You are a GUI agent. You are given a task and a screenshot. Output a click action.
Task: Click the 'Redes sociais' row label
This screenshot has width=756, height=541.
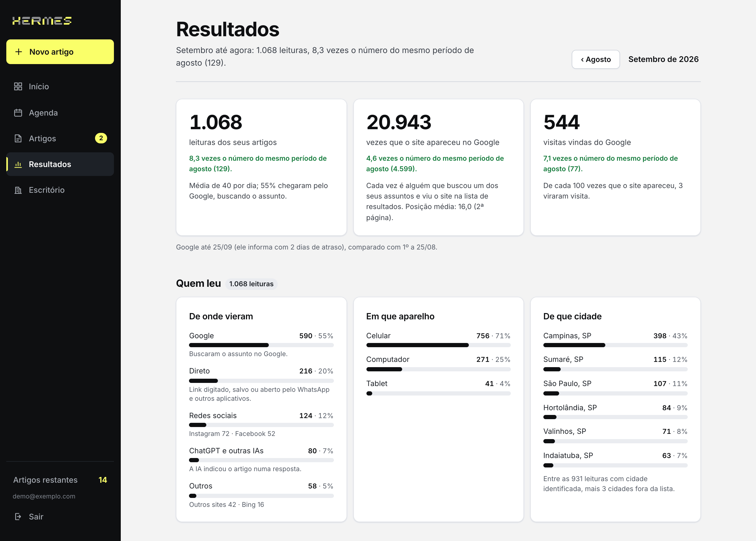pyautogui.click(x=213, y=415)
